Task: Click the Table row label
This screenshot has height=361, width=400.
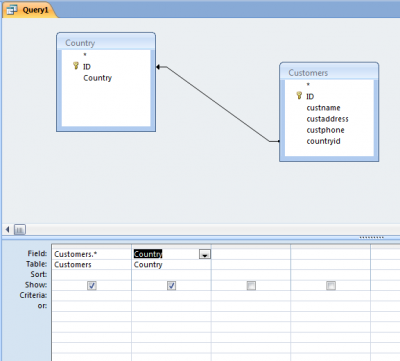Action: point(37,264)
